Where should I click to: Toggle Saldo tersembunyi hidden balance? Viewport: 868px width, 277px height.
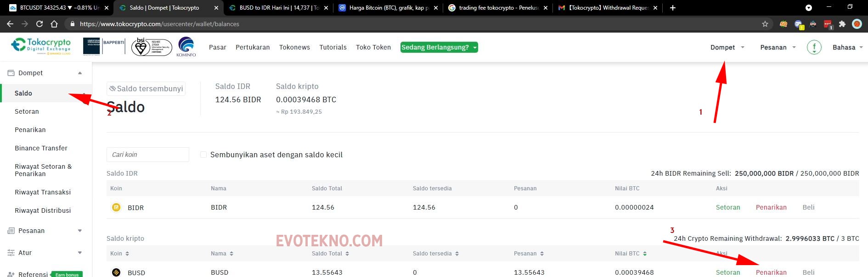coord(146,89)
